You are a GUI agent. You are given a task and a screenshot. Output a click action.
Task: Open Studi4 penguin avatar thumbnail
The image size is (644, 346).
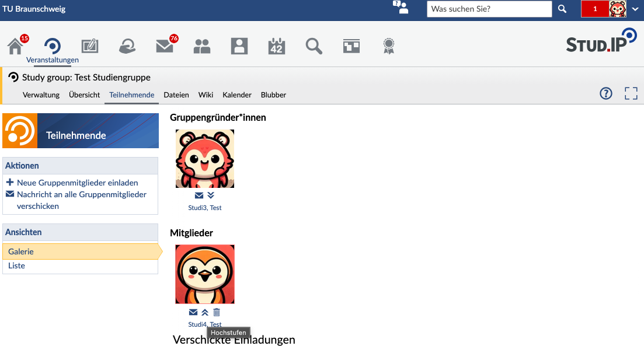click(x=205, y=274)
